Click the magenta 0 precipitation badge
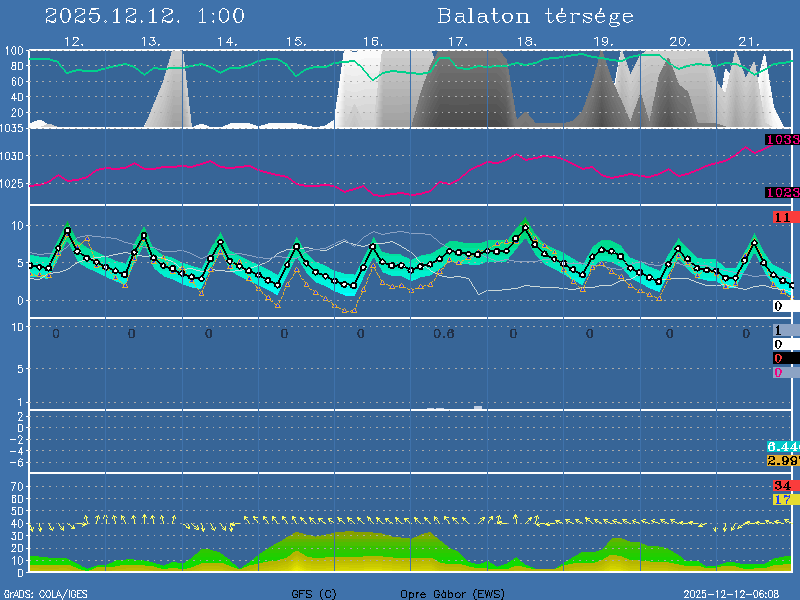This screenshot has width=800, height=600. [778, 372]
